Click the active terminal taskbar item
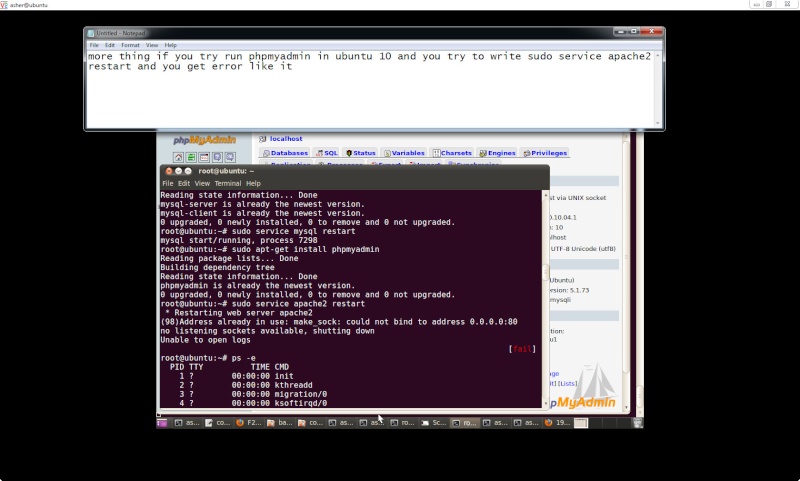800x481 pixels. [464, 423]
